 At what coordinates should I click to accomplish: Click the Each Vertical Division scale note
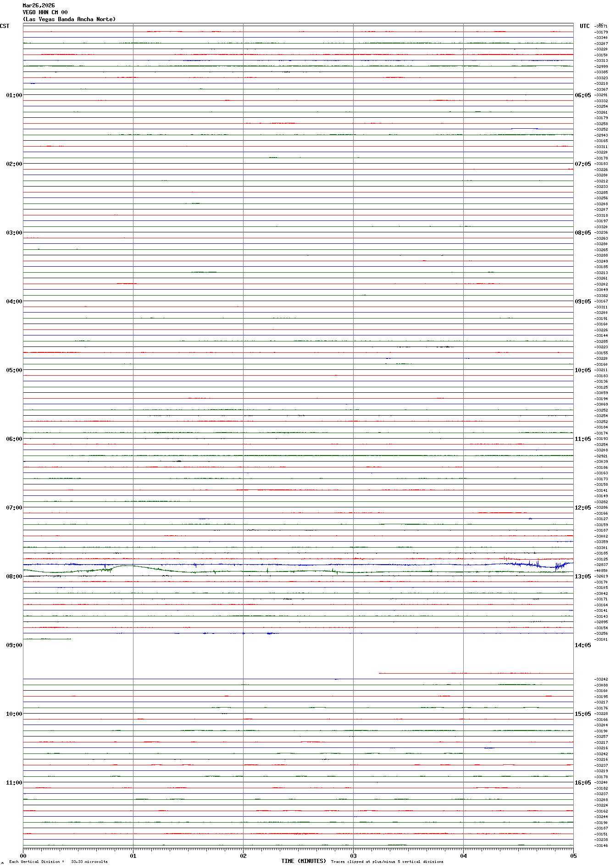pyautogui.click(x=58, y=862)
